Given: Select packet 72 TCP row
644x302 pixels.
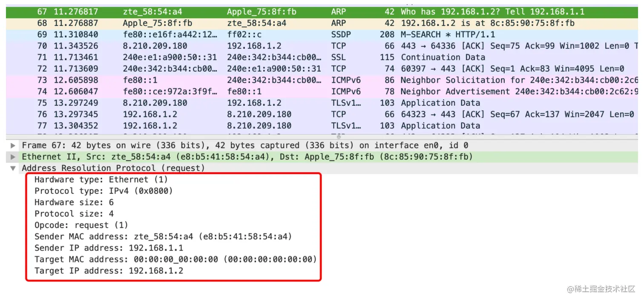Looking at the screenshot, I should pyautogui.click(x=322, y=69).
